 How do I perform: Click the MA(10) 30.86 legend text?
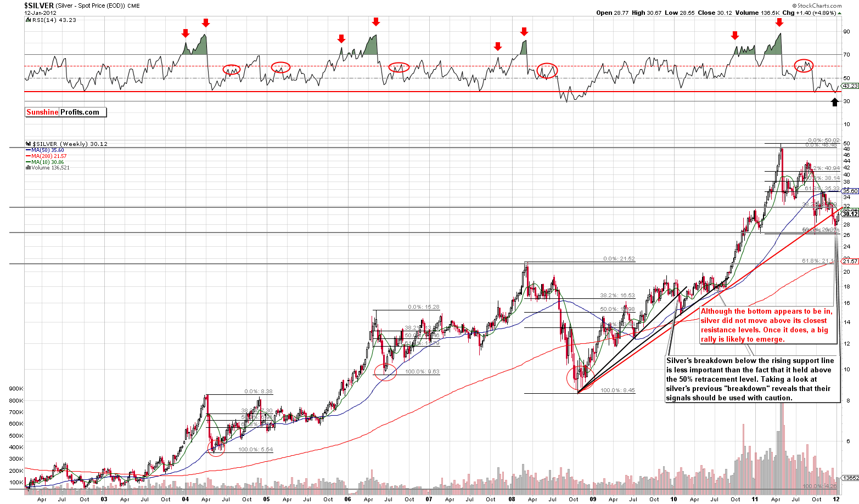pyautogui.click(x=47, y=162)
